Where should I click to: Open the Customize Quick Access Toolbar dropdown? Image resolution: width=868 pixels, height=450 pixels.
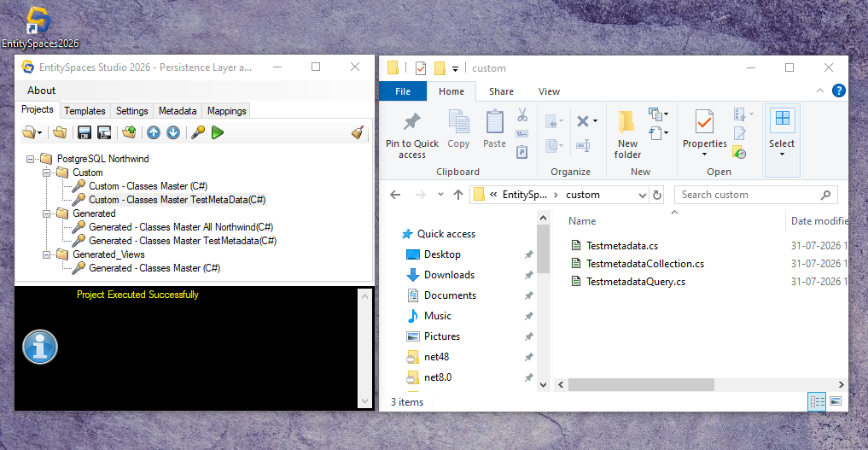(x=455, y=68)
